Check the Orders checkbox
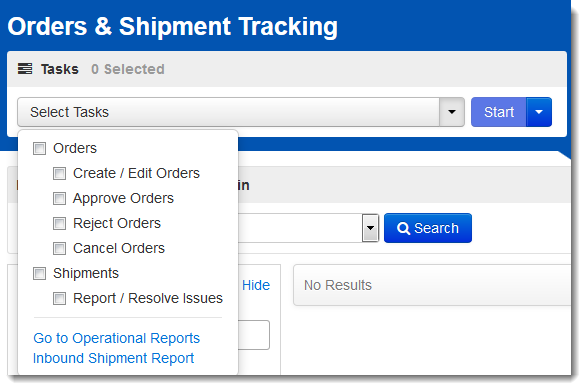Screen dimensions: 586x390 tap(39, 148)
